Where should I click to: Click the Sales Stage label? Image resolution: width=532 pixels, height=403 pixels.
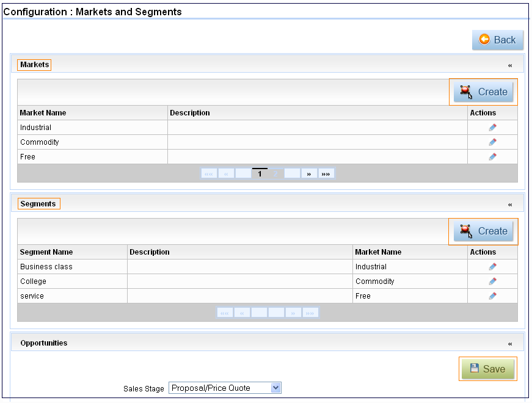(144, 389)
